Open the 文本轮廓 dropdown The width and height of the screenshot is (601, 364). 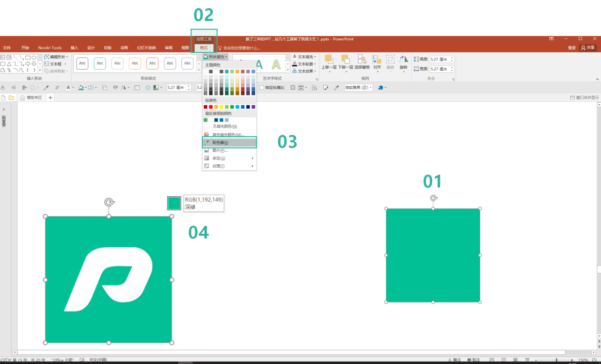point(304,64)
